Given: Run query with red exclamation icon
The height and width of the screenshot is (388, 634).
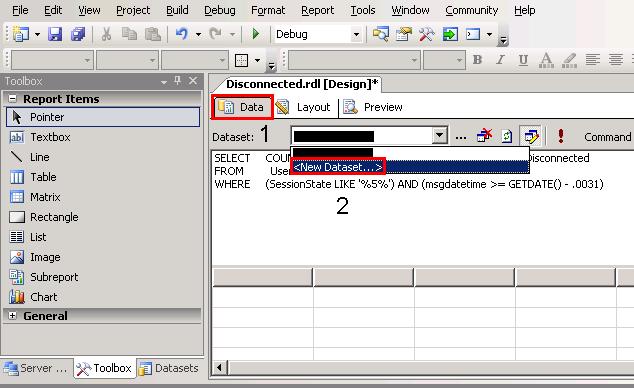Looking at the screenshot, I should [x=560, y=136].
